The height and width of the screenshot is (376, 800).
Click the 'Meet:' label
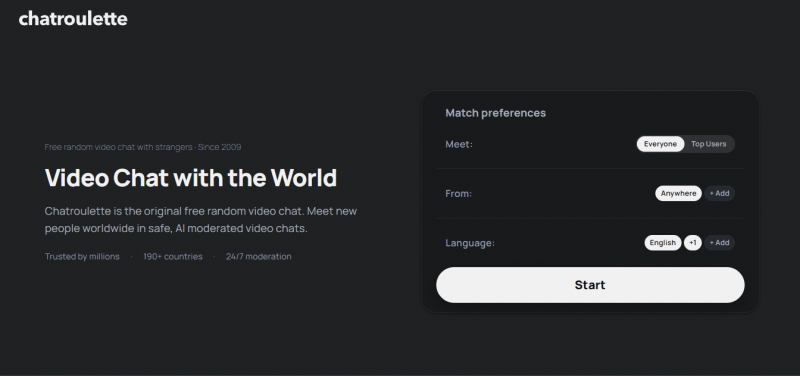[459, 144]
